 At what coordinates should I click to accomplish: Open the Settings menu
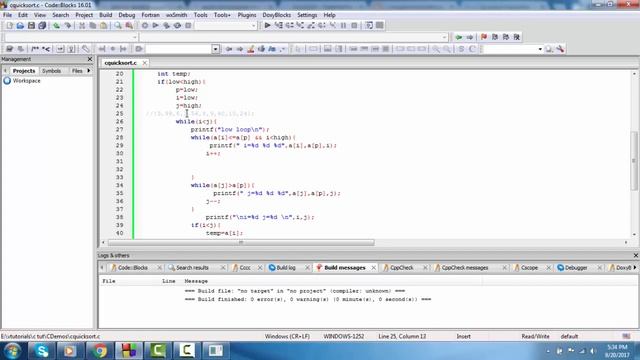click(307, 15)
